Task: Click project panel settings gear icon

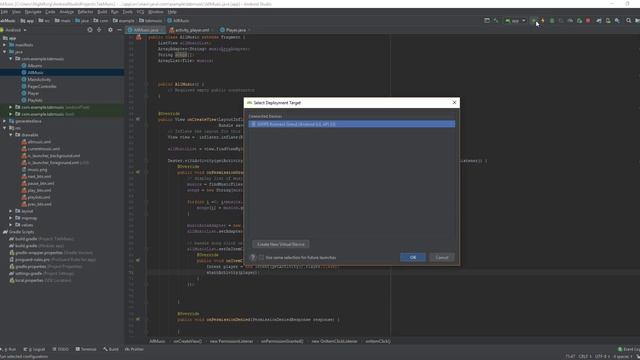Action: coord(110,30)
